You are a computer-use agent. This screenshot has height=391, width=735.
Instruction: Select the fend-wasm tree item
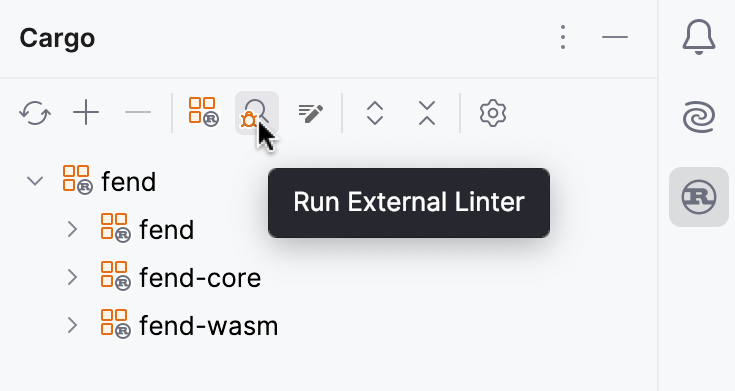point(209,326)
